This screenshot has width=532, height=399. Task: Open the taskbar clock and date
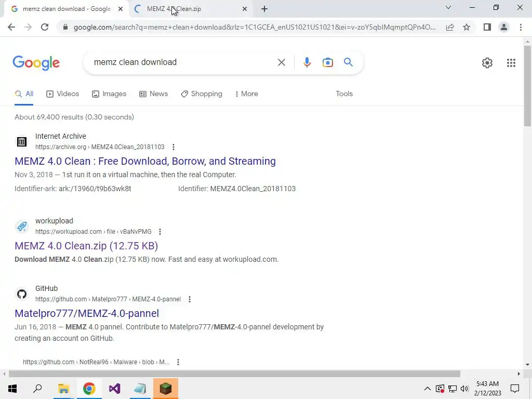(x=487, y=389)
